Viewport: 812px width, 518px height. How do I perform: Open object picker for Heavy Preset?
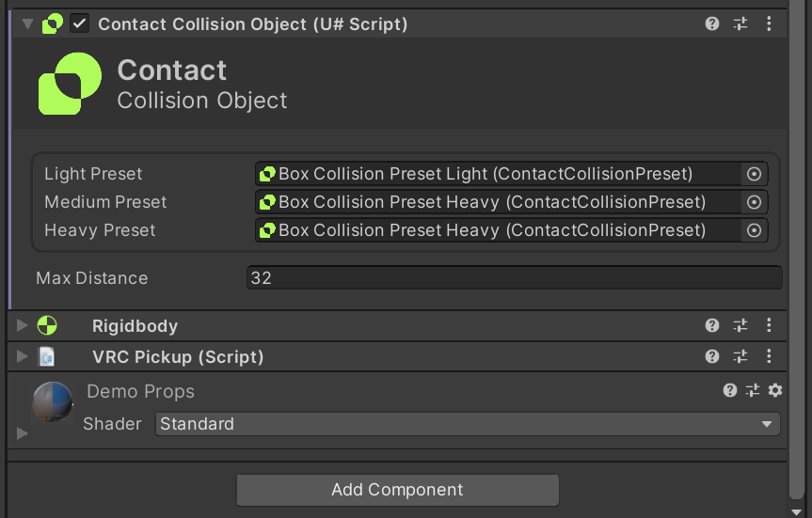tap(754, 230)
